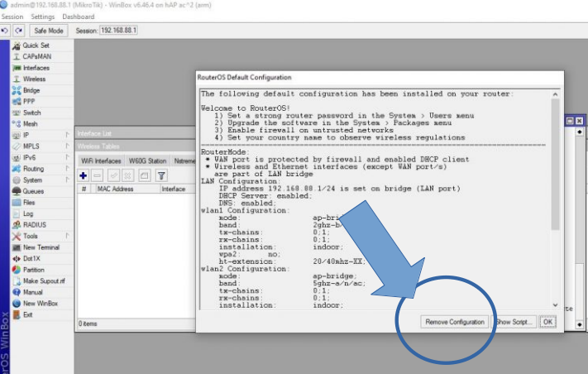The image size is (588, 374).
Task: Expand the IP submenu
Action: click(x=26, y=135)
